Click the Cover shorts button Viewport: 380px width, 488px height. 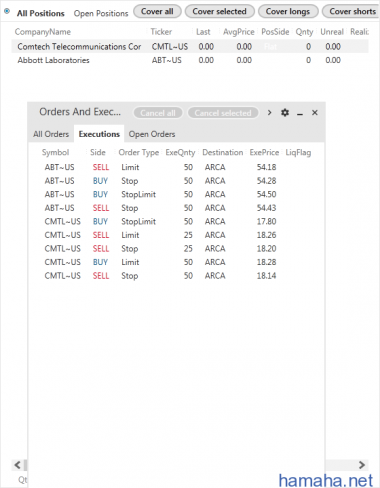coord(351,12)
